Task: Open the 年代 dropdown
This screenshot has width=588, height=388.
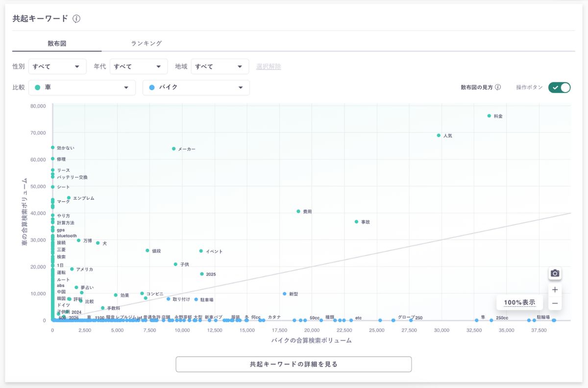Action: coord(138,67)
